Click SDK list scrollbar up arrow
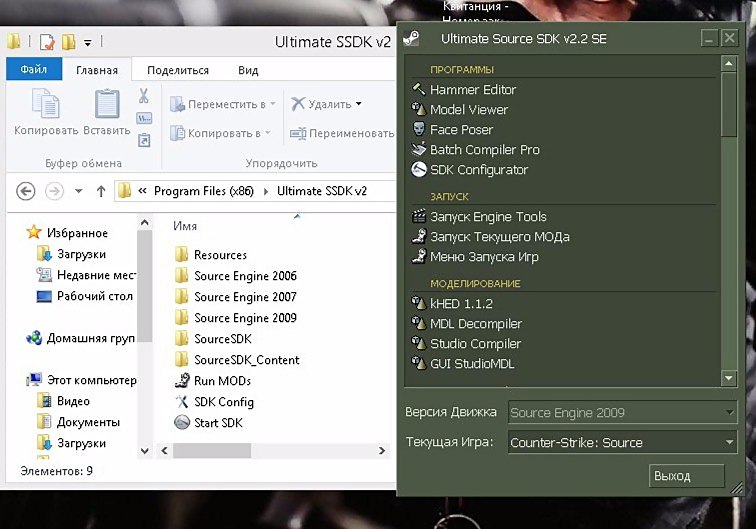The image size is (756, 529). pos(729,63)
